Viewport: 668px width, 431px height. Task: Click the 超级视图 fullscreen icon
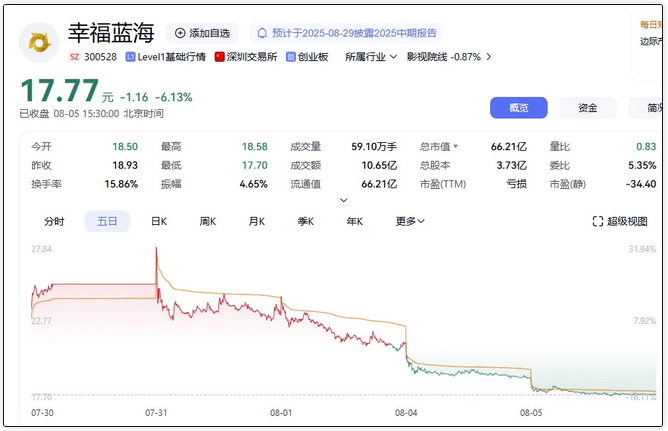pyautogui.click(x=598, y=221)
